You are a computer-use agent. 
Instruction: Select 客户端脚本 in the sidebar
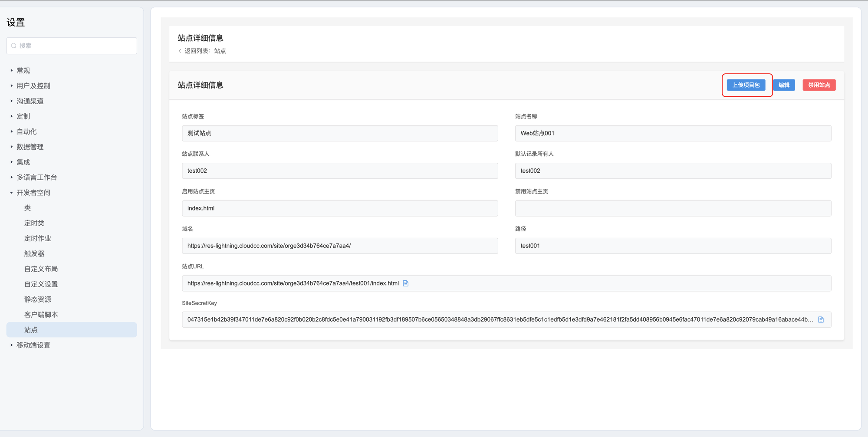[41, 315]
